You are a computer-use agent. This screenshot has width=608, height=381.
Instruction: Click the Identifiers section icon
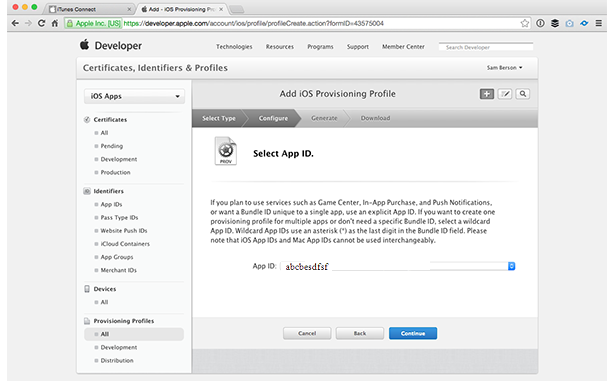click(x=87, y=191)
